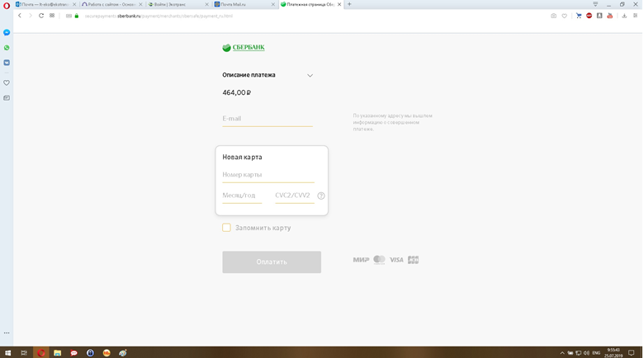
Task: Show CVC2/CVV2 help question mark
Action: (321, 195)
